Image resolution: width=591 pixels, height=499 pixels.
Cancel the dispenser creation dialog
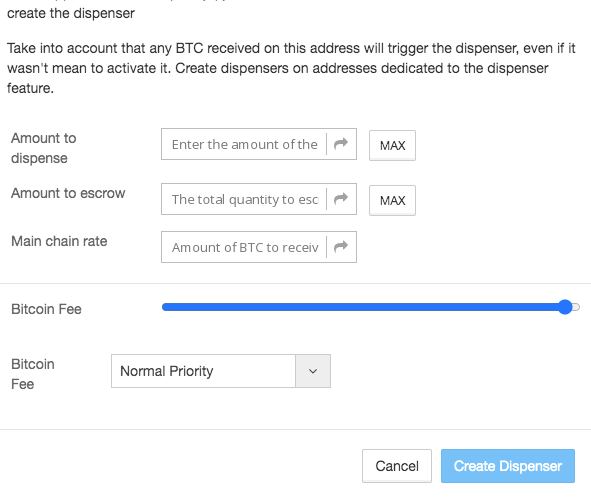(397, 466)
